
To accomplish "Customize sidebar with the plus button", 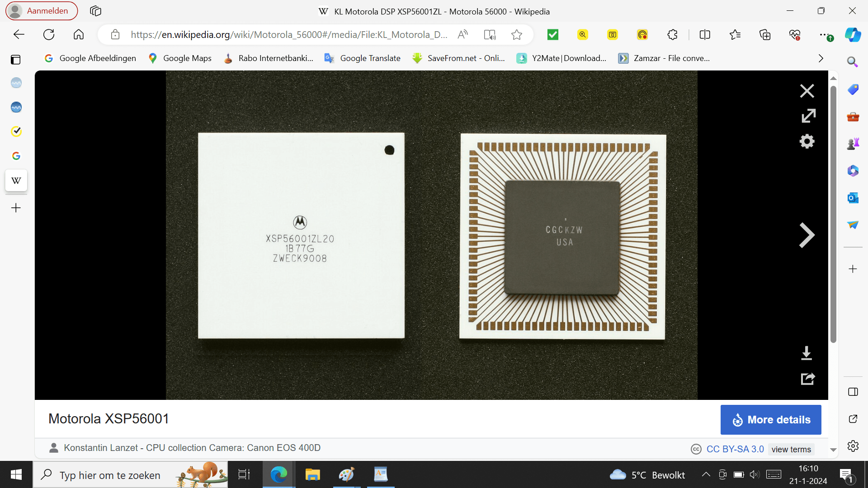I will tap(853, 269).
